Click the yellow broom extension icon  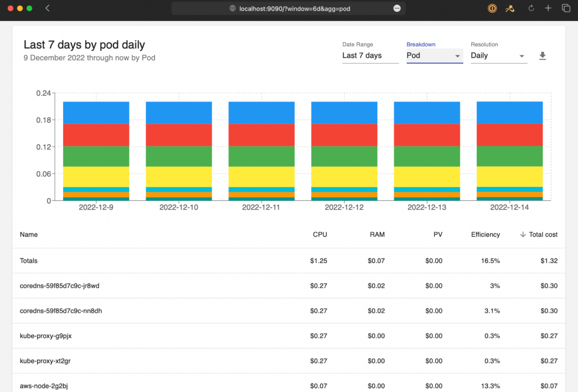(x=510, y=8)
